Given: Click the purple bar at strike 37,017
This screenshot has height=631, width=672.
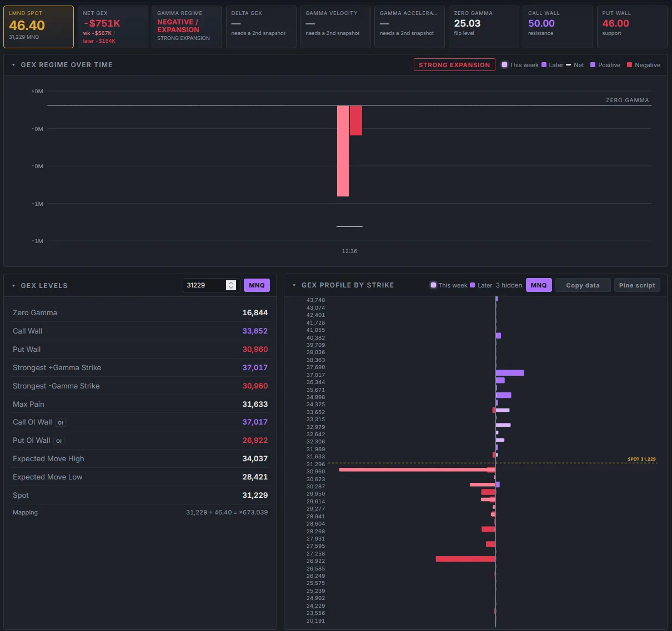Looking at the screenshot, I should click(x=510, y=373).
